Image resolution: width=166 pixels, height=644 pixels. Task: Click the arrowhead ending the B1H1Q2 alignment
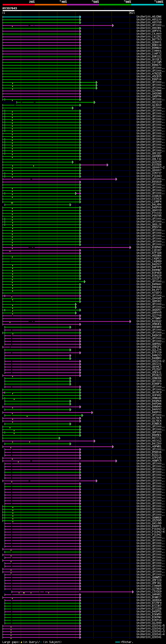130,322
